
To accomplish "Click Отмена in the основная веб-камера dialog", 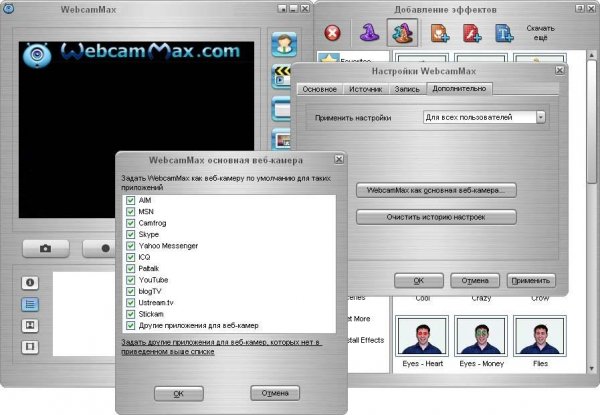I will pos(275,393).
